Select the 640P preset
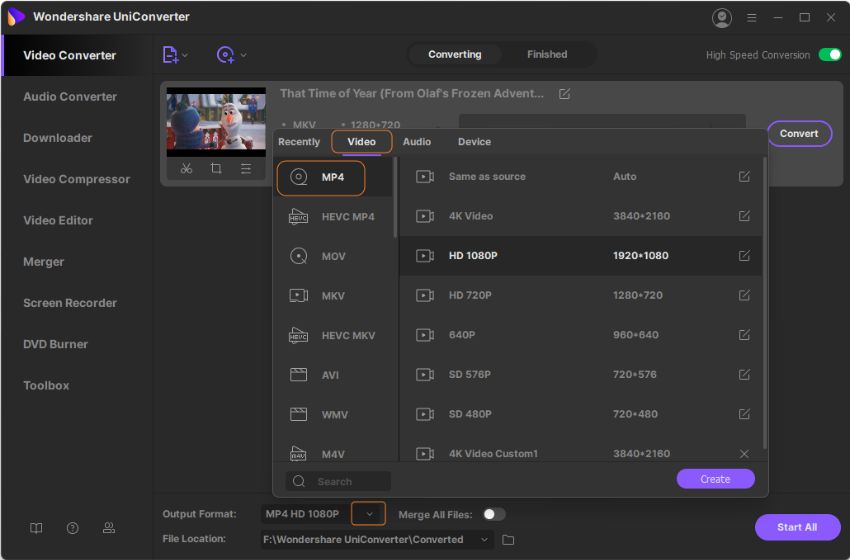850x560 pixels. [x=580, y=335]
